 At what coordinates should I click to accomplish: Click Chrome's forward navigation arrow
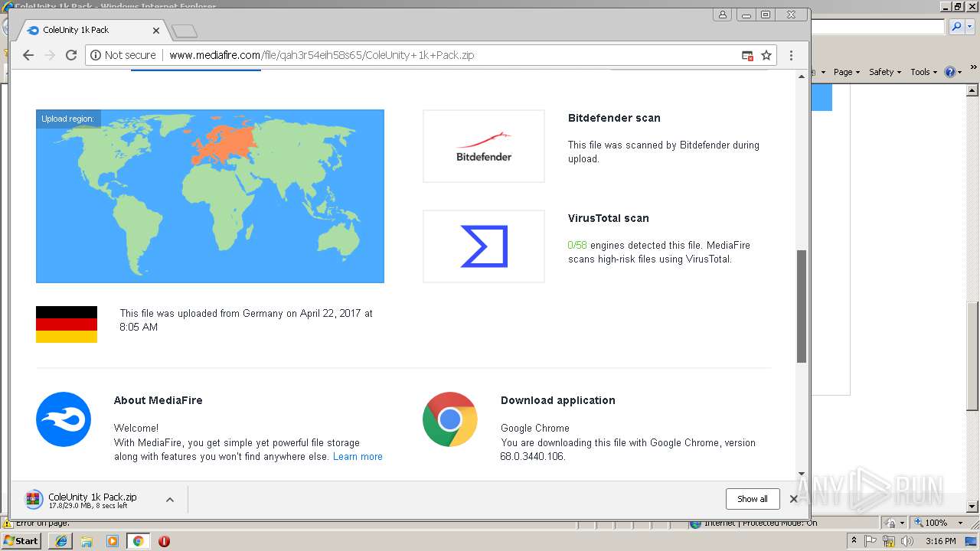pos(50,55)
